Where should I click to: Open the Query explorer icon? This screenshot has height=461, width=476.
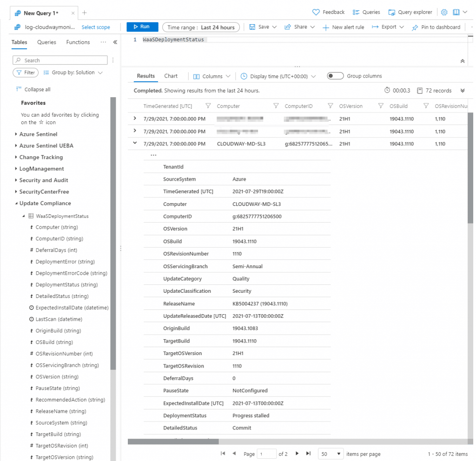[x=391, y=12]
